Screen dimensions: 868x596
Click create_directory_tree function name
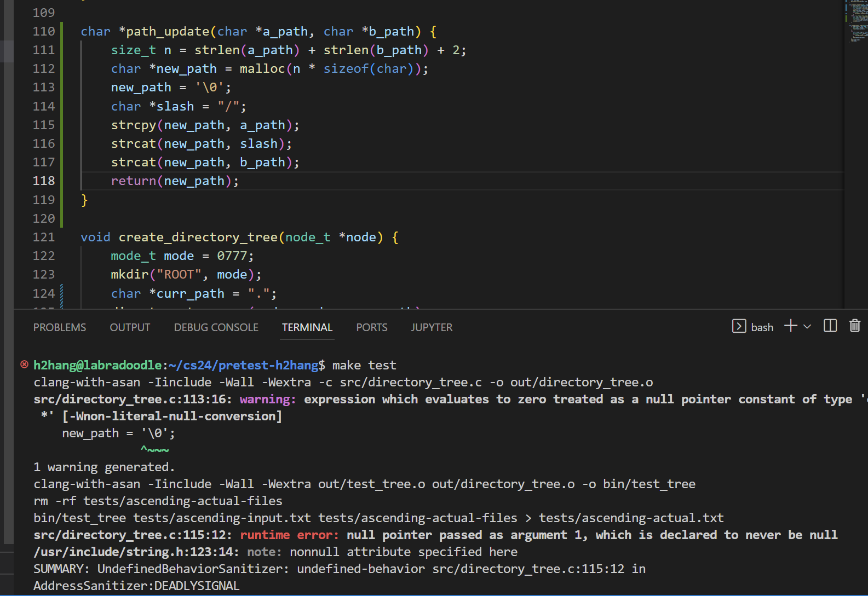point(198,238)
